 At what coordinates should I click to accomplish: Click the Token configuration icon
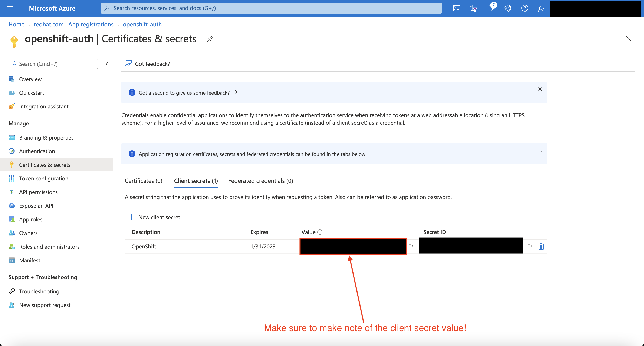point(11,178)
